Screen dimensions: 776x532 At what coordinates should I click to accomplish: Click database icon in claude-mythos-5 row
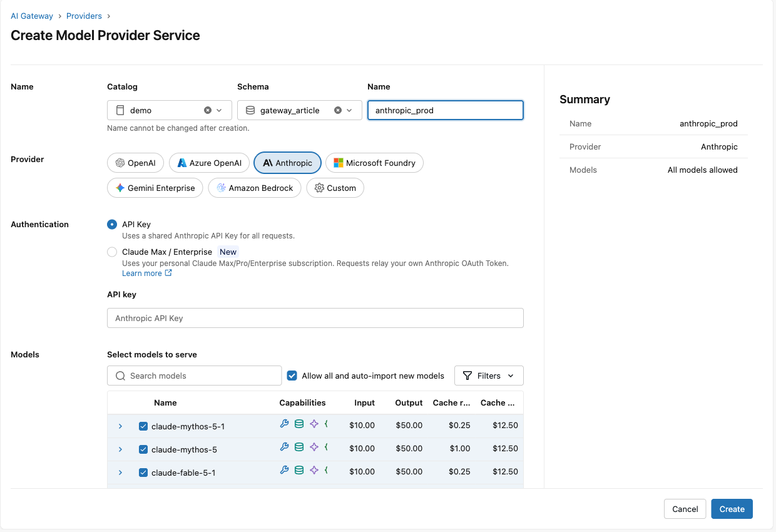(299, 447)
